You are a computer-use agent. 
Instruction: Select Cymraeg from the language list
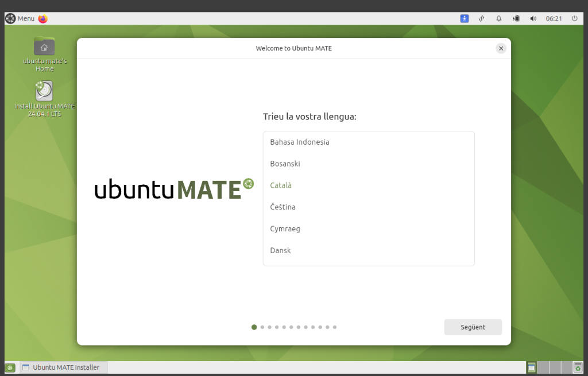pyautogui.click(x=285, y=228)
